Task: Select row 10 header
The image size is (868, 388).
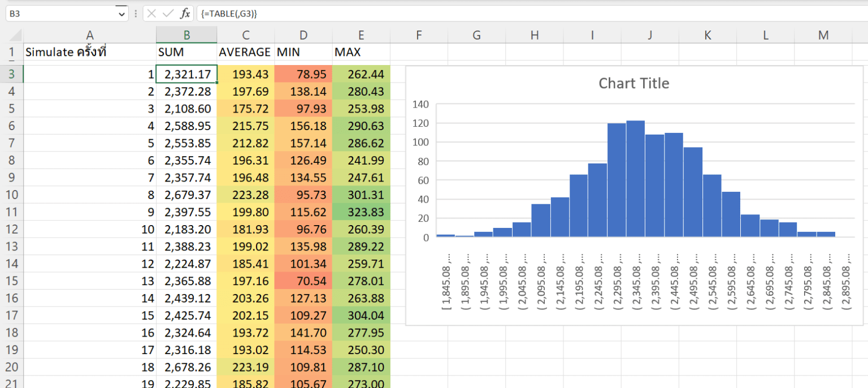Action: [12, 195]
